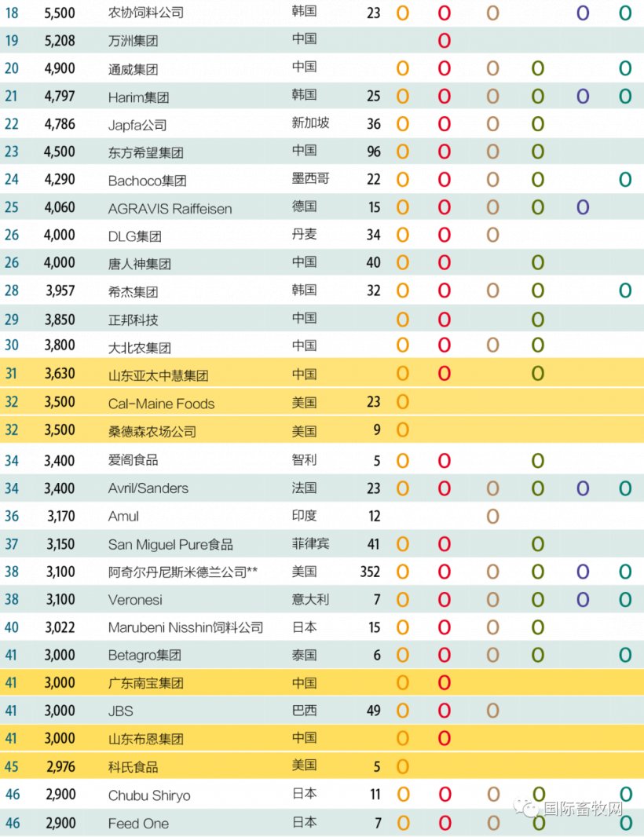
Task: Select the volume figure 3,957
Action: coord(60,291)
